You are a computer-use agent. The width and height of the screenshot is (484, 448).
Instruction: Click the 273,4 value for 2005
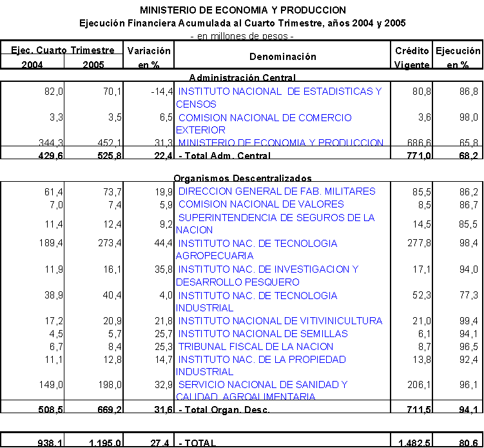pos(110,243)
